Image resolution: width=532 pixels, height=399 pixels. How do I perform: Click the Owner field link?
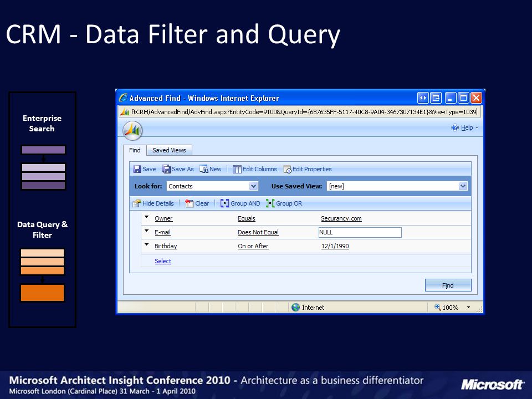pyautogui.click(x=163, y=218)
